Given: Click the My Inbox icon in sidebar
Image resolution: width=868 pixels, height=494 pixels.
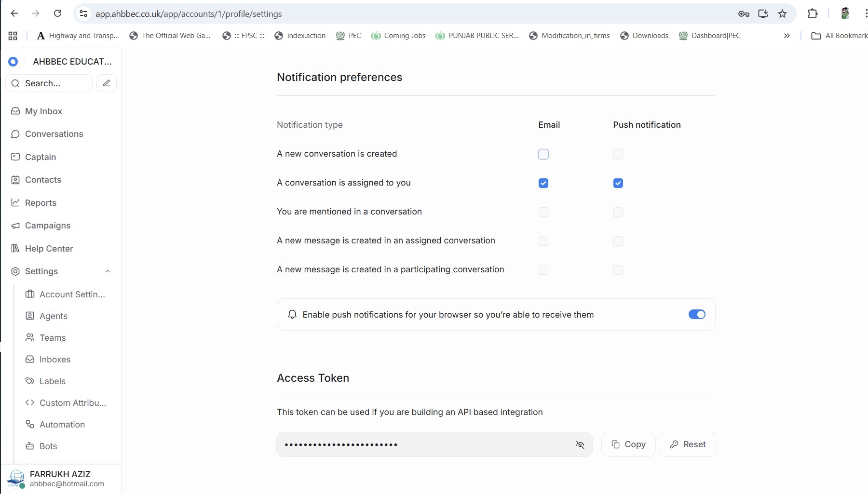Looking at the screenshot, I should [x=15, y=111].
